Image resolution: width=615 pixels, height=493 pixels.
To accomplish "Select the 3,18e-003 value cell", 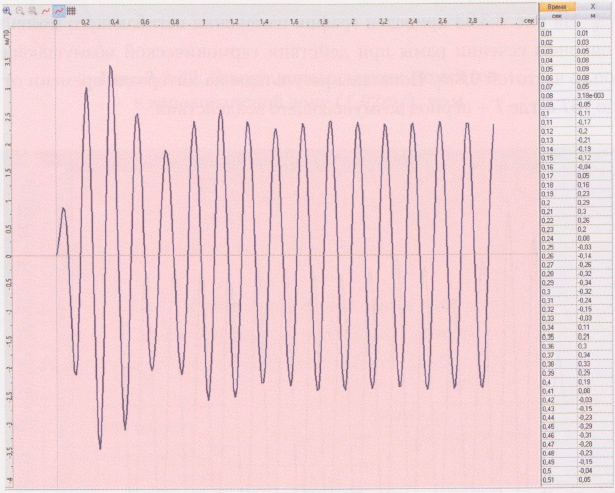I will (x=592, y=96).
